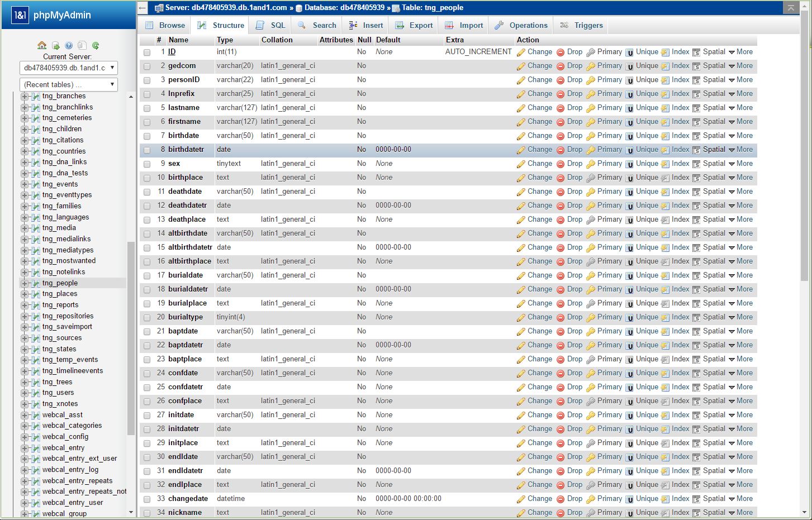Go to the Export tab
Viewport: 812px width, 520px height.
tap(414, 25)
